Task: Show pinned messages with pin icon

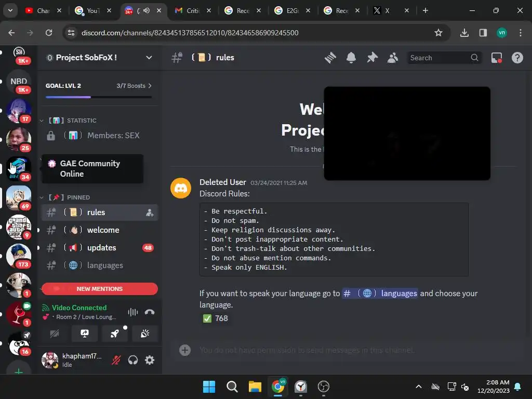Action: [372, 58]
